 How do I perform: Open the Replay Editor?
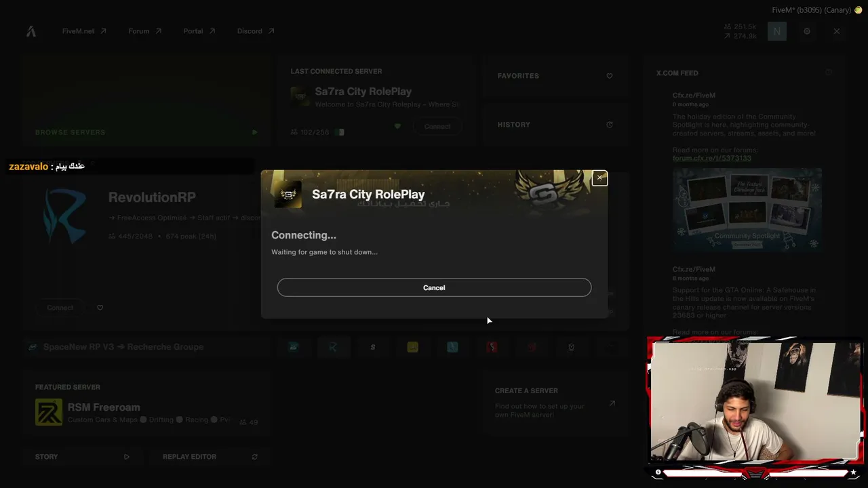pyautogui.click(x=210, y=457)
